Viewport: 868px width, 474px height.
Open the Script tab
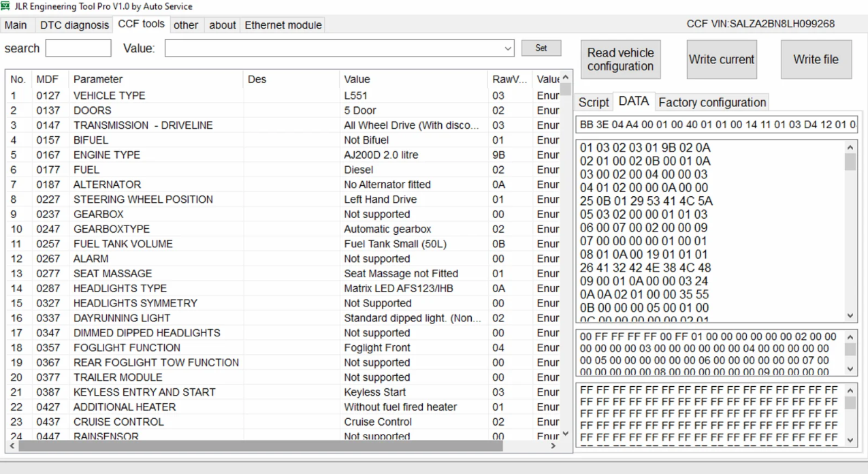pyautogui.click(x=594, y=102)
